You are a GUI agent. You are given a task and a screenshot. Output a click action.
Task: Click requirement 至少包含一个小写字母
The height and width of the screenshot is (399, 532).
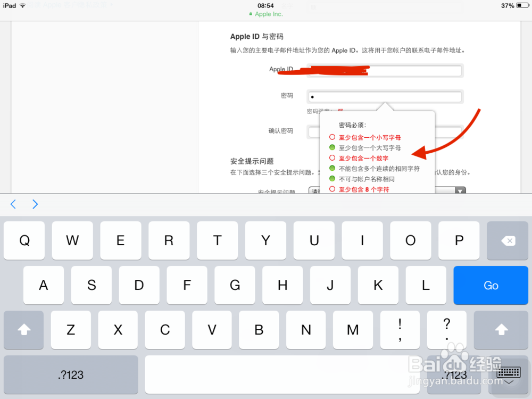[x=370, y=137]
